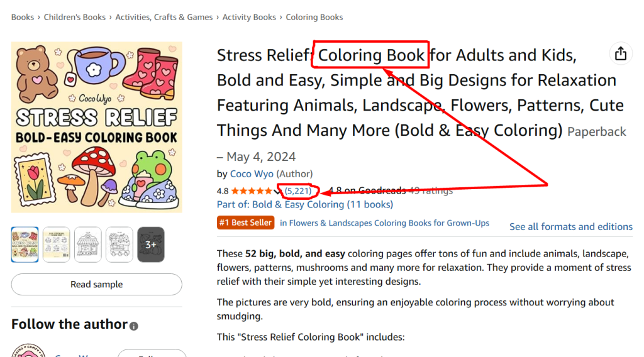Viewport: 644px width, 357px height.
Task: Go to Children's Books breadcrumb
Action: click(x=75, y=17)
